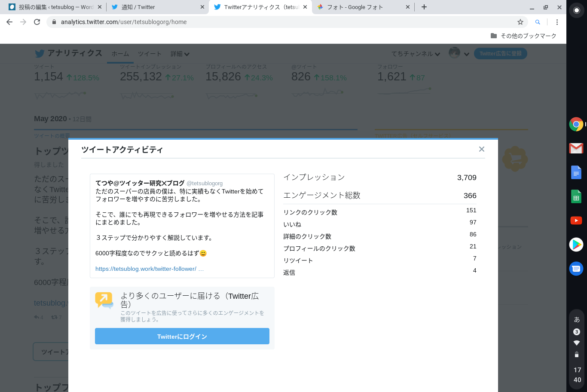Viewport: 587px width, 392px height.
Task: Open notifications badge showing 3
Action: coord(577,332)
